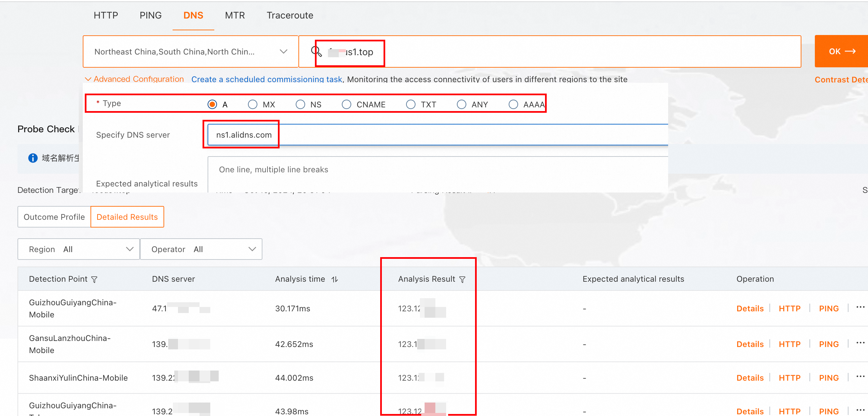Click the search magnifier icon in domain field
The width and height of the screenshot is (868, 416).
(316, 51)
